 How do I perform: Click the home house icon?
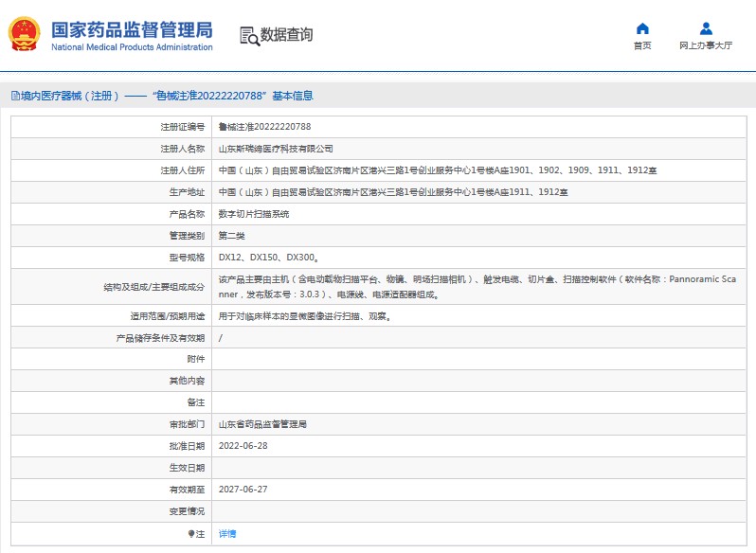tap(642, 28)
